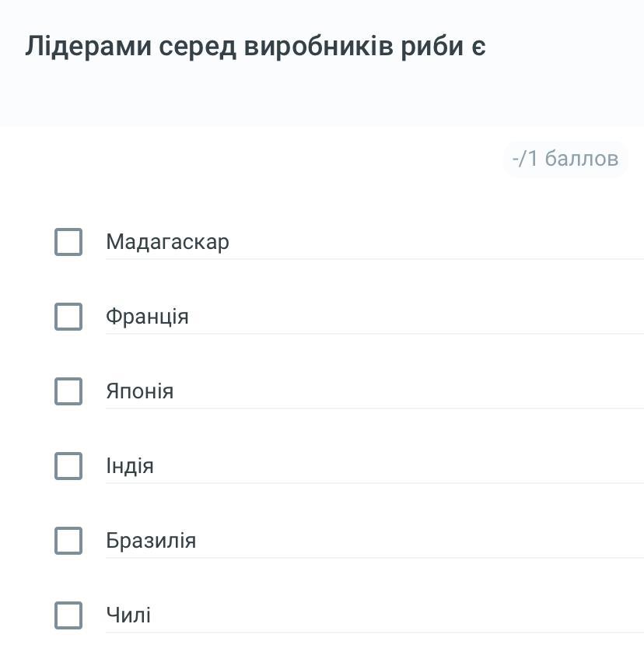The height and width of the screenshot is (645, 644).
Task: Click the Індія answer label text
Action: tap(130, 466)
